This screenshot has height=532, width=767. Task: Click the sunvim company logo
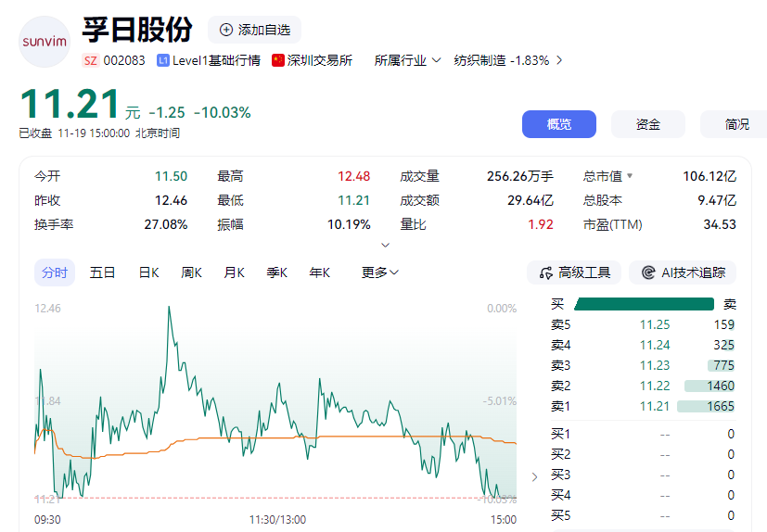point(45,42)
